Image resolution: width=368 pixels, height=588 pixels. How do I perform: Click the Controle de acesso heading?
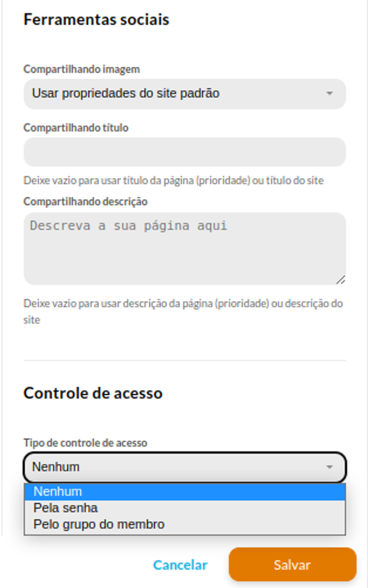pyautogui.click(x=93, y=393)
